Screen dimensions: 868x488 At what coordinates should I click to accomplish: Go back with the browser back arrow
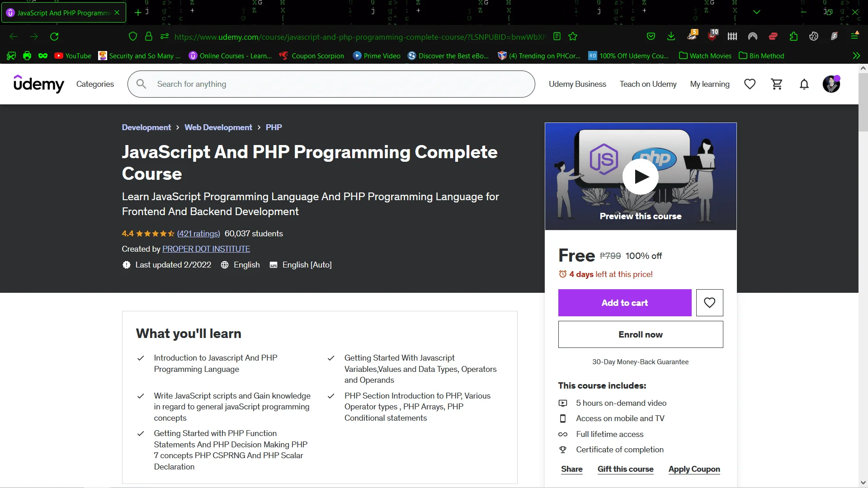pyautogui.click(x=14, y=37)
